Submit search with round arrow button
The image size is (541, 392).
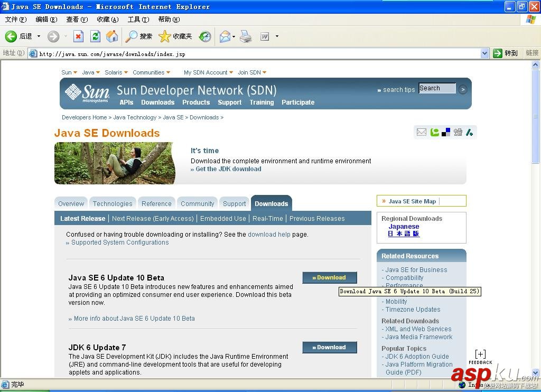tap(463, 89)
